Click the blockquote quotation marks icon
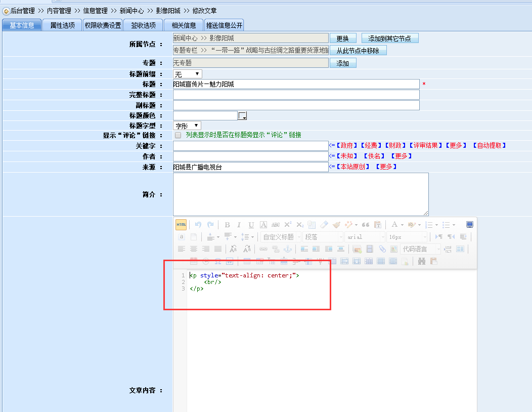The width and height of the screenshot is (532, 412). coord(365,225)
